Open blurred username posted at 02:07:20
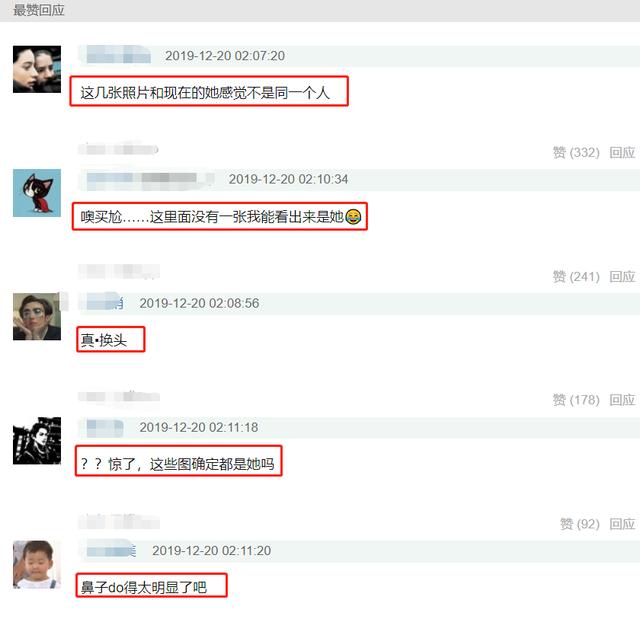The image size is (640, 619). pos(118,55)
